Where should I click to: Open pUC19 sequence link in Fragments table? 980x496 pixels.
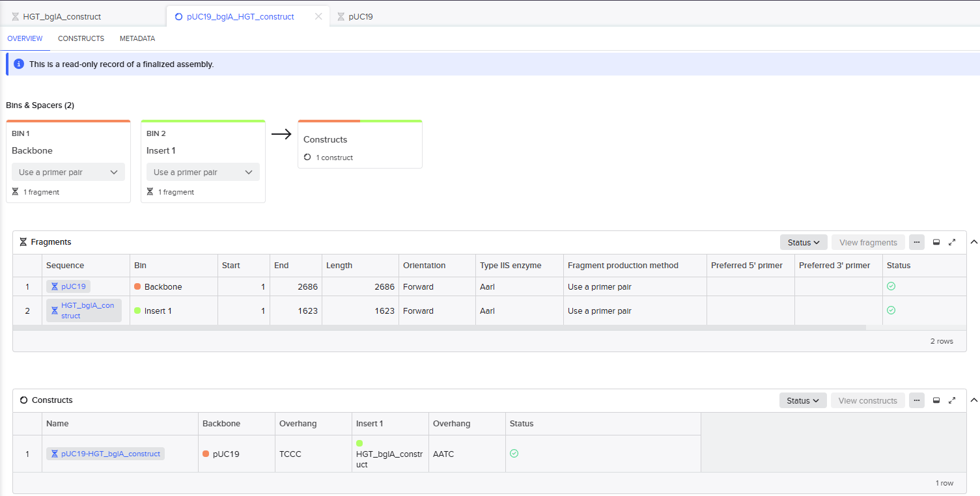click(x=68, y=286)
